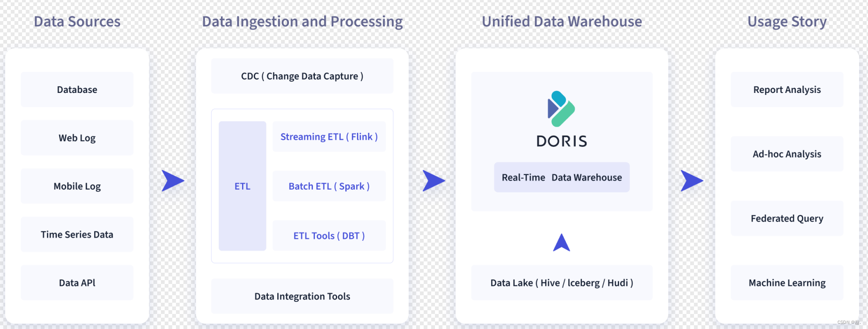Select the Report Analysis box

pos(787,90)
